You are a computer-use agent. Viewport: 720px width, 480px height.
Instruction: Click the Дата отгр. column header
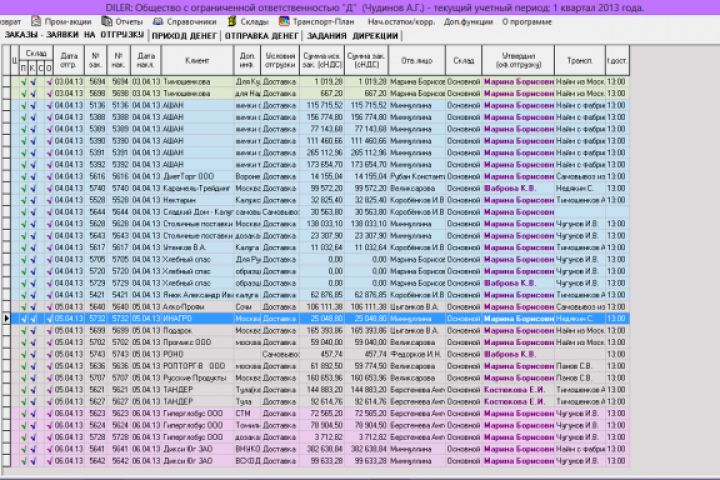pyautogui.click(x=68, y=60)
